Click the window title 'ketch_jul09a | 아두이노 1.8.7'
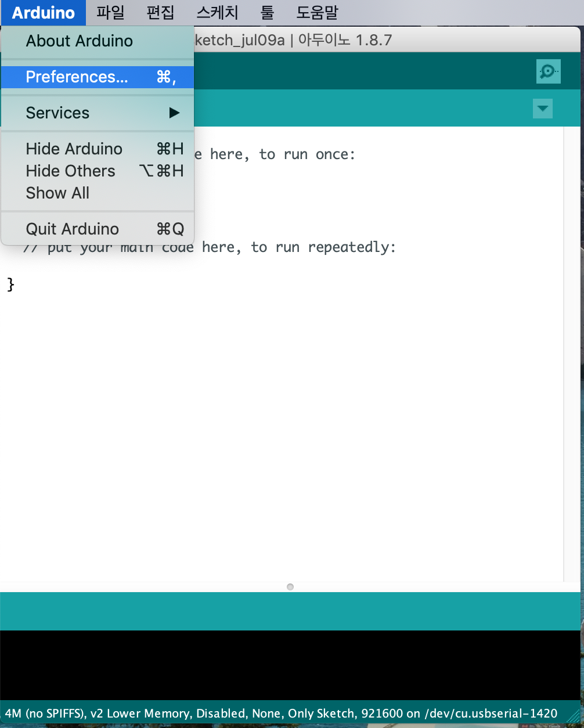Image resolution: width=584 pixels, height=728 pixels. pos(293,41)
